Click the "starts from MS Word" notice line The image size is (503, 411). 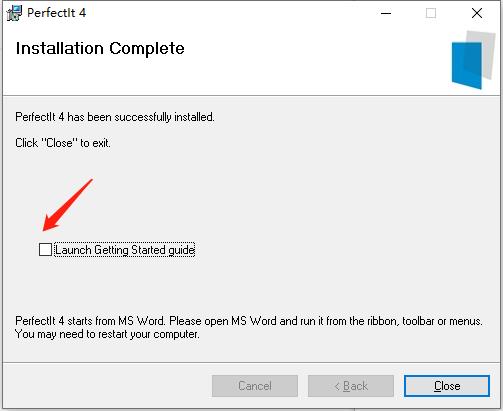249,321
